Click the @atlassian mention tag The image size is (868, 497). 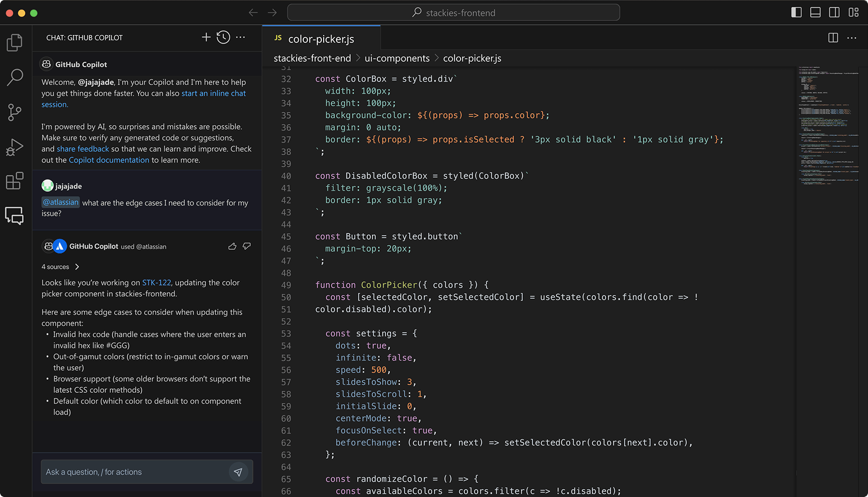[x=61, y=202]
